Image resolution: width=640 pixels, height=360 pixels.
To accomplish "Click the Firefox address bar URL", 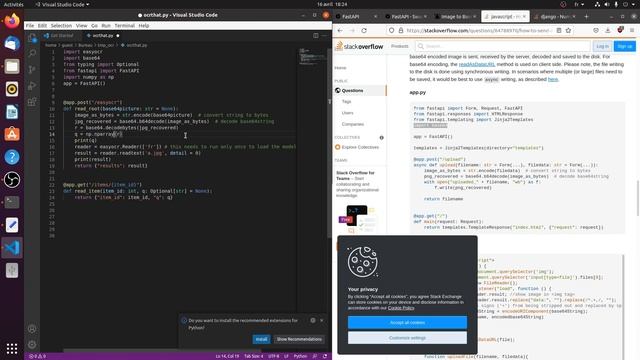I will 480,31.
